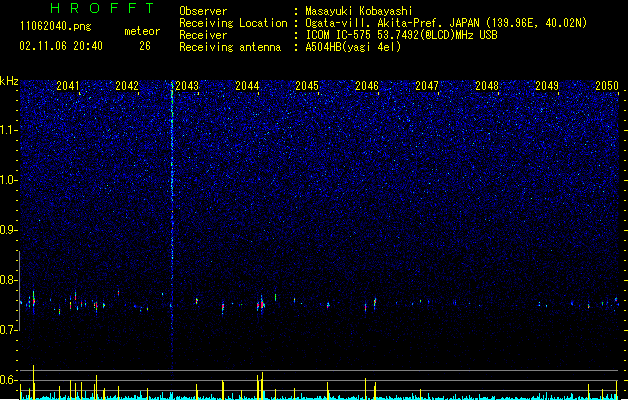Click the kHz axis unit label
Image resolution: width=629 pixels, height=400 pixels.
[9, 81]
